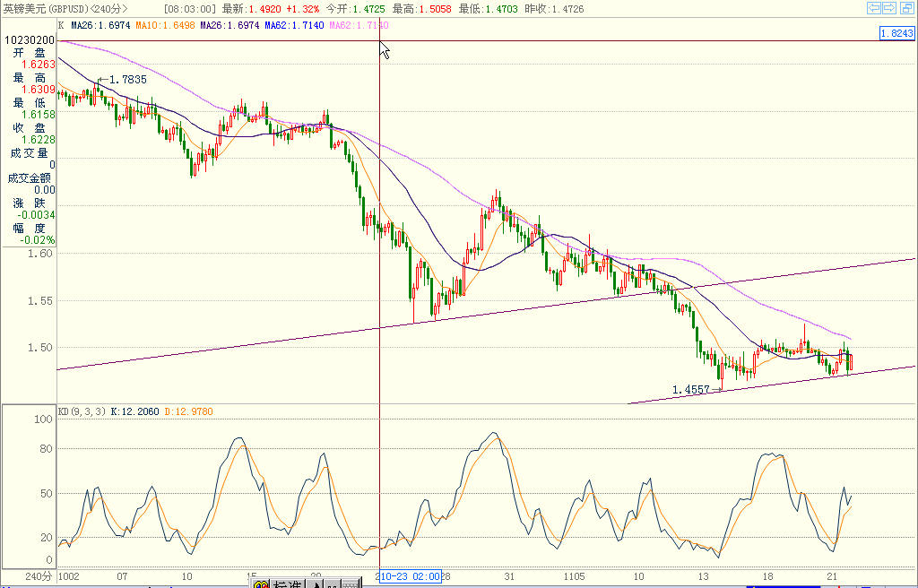Click the 13 date on time axis

(x=703, y=576)
